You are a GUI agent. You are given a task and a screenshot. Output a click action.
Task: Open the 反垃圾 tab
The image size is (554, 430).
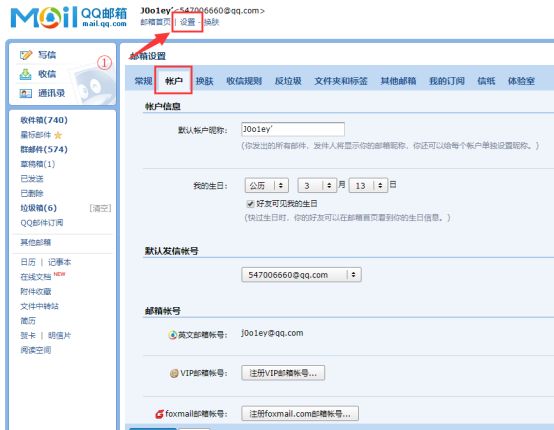(288, 81)
